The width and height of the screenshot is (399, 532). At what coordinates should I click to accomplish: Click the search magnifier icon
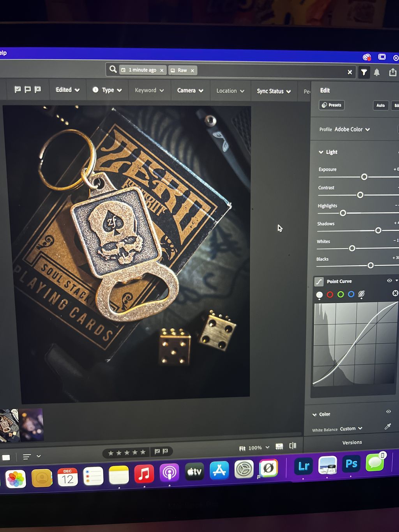tap(113, 69)
